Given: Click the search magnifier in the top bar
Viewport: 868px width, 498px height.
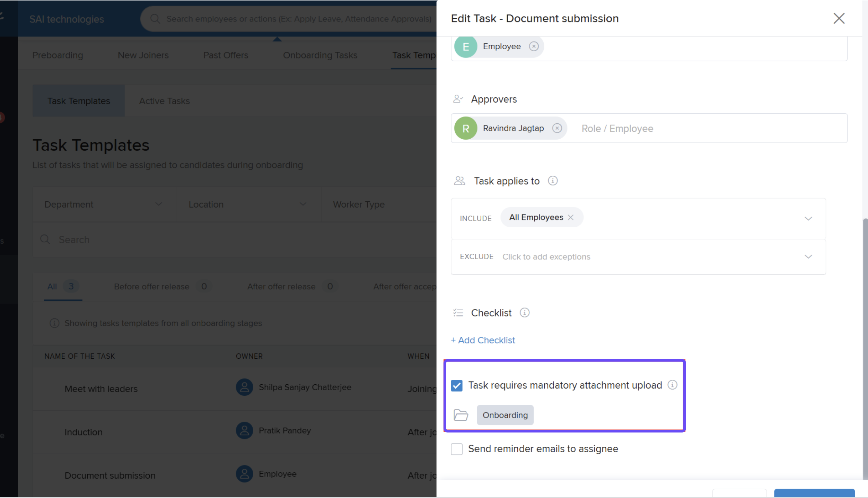Looking at the screenshot, I should [155, 19].
